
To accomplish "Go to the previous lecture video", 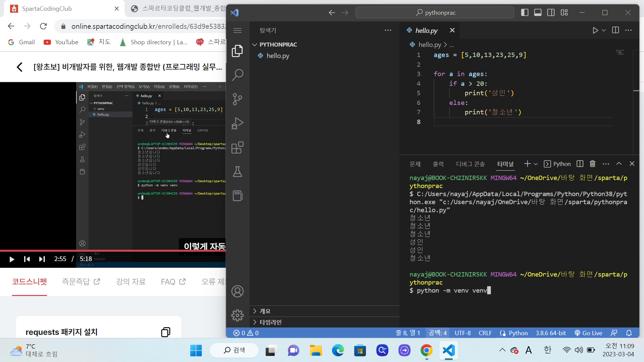I will pos(27,259).
